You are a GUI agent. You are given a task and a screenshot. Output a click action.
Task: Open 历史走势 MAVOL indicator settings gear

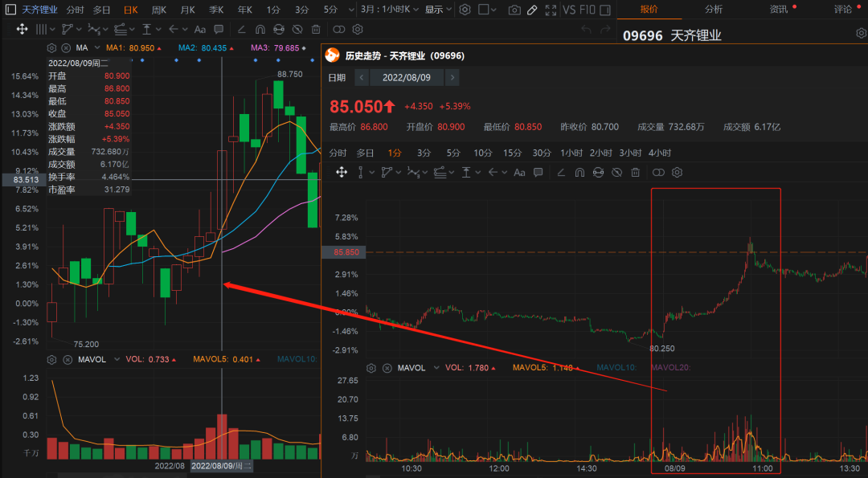point(372,368)
